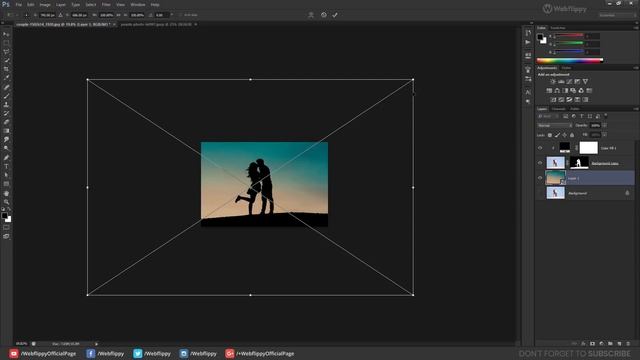Toggle layer filtering switch
The image size is (640, 360).
(x=606, y=116)
